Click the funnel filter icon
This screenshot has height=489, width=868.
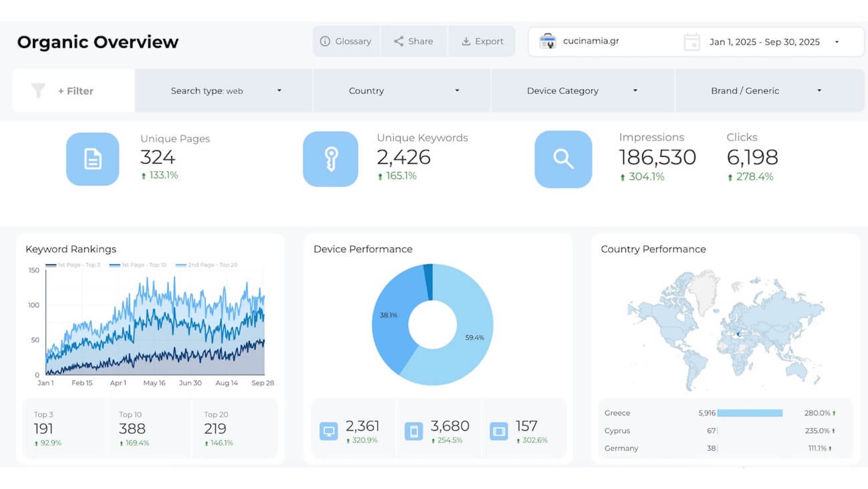(x=39, y=90)
